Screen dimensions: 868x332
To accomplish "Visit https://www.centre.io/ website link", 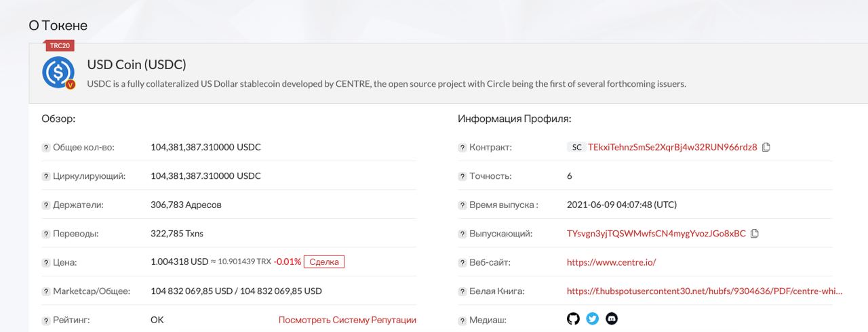I will click(x=612, y=262).
